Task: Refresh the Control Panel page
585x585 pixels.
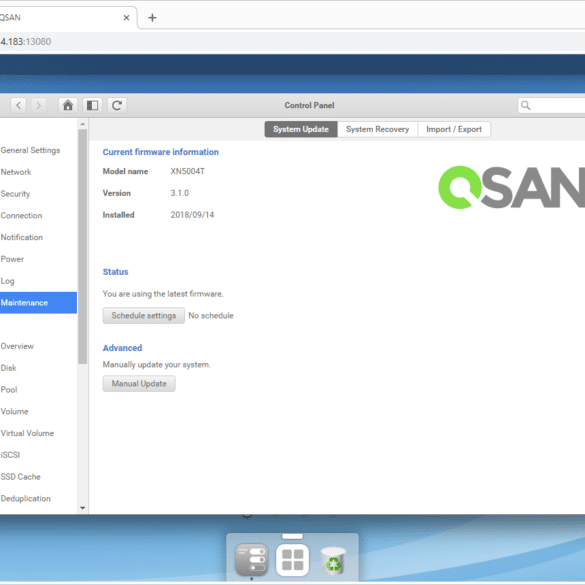Action: tap(117, 106)
